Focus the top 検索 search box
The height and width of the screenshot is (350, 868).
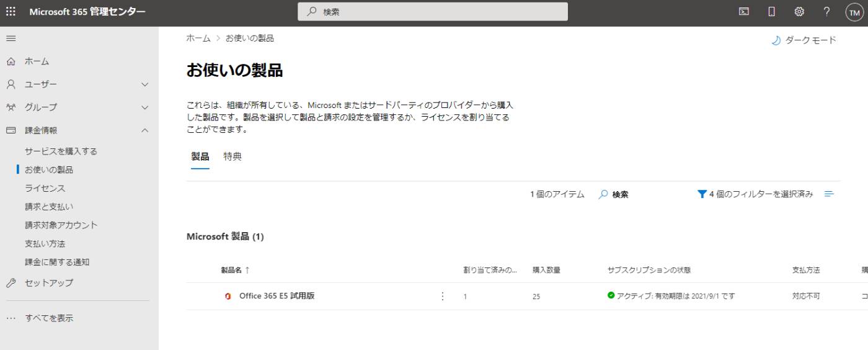(433, 12)
